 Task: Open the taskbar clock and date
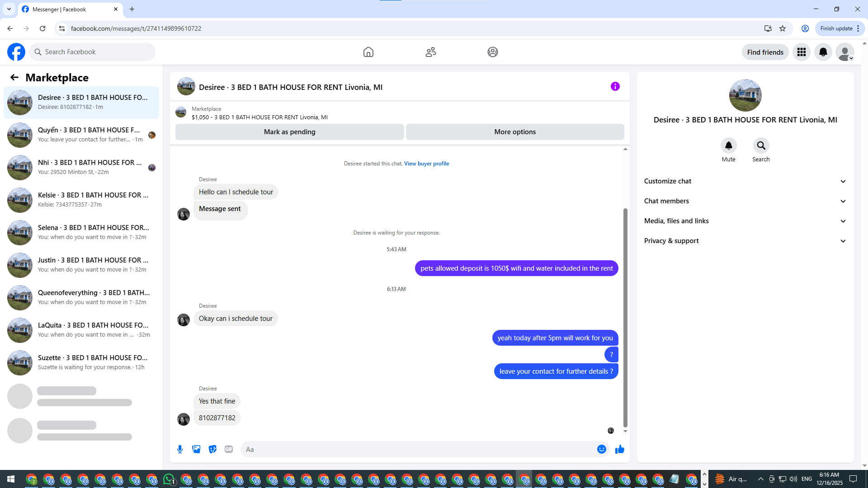point(829,479)
